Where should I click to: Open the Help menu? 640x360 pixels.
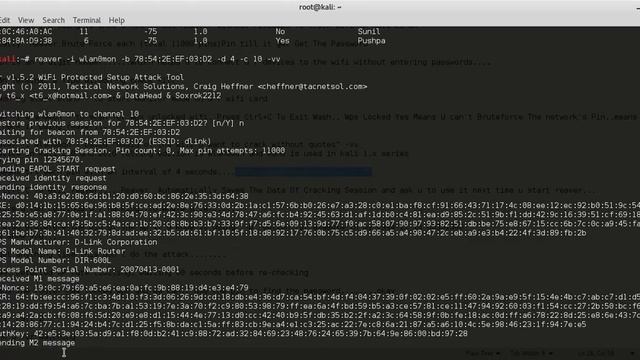116,20
